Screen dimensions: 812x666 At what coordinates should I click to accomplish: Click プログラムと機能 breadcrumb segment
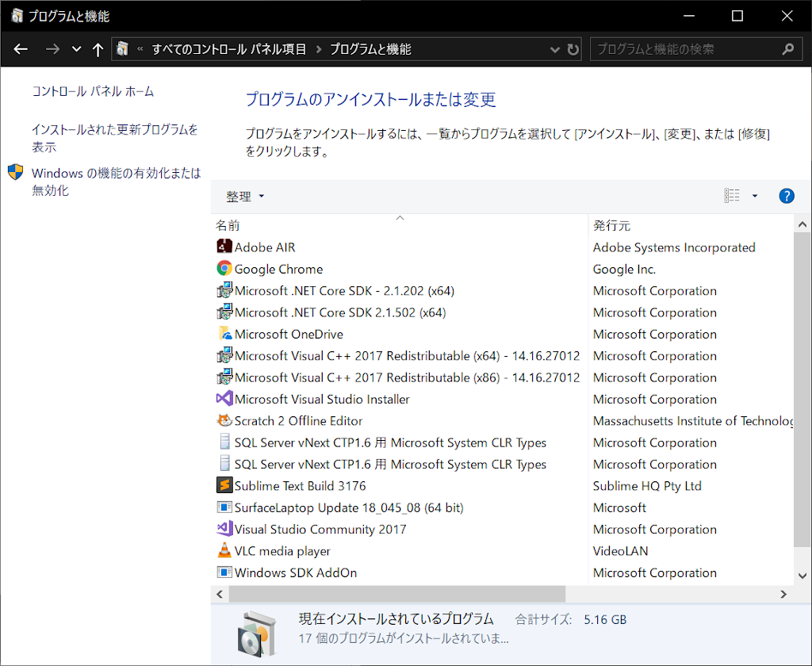coord(371,49)
